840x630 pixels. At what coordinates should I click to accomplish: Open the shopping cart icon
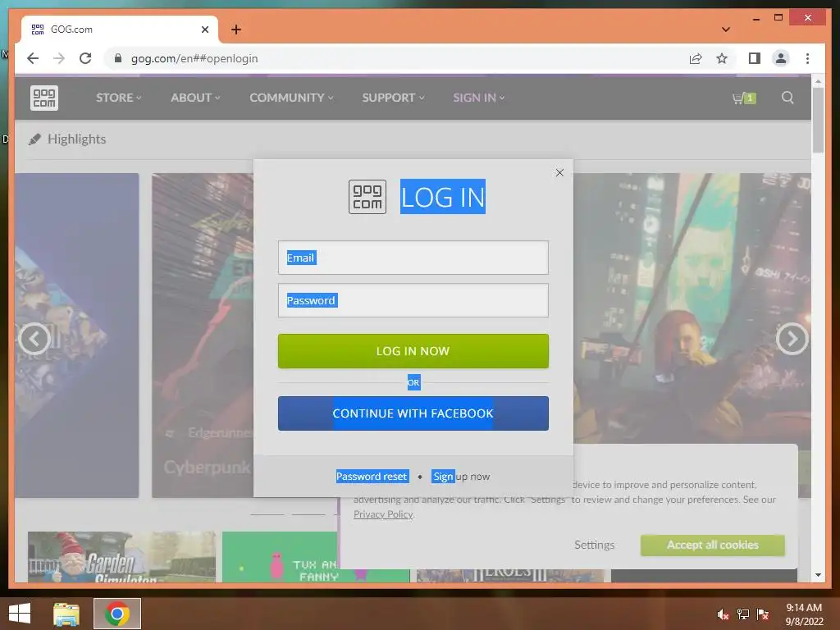(x=744, y=98)
